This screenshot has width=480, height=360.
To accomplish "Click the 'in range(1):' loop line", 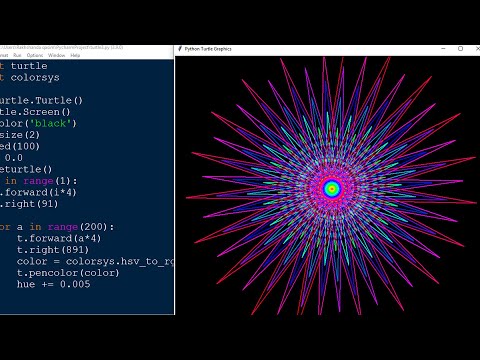I will [x=41, y=181].
